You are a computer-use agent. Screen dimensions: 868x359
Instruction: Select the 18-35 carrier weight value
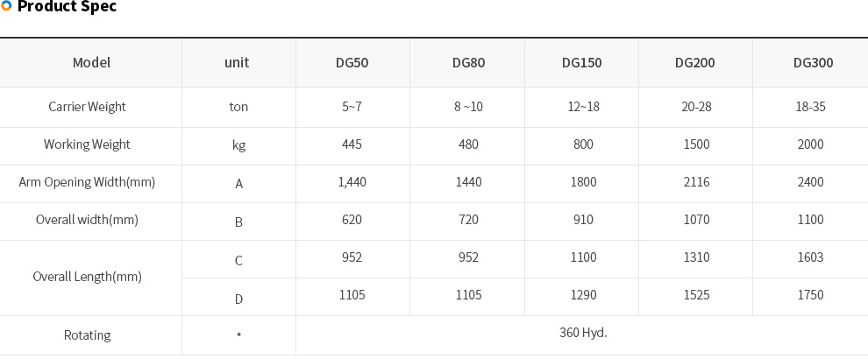[810, 107]
